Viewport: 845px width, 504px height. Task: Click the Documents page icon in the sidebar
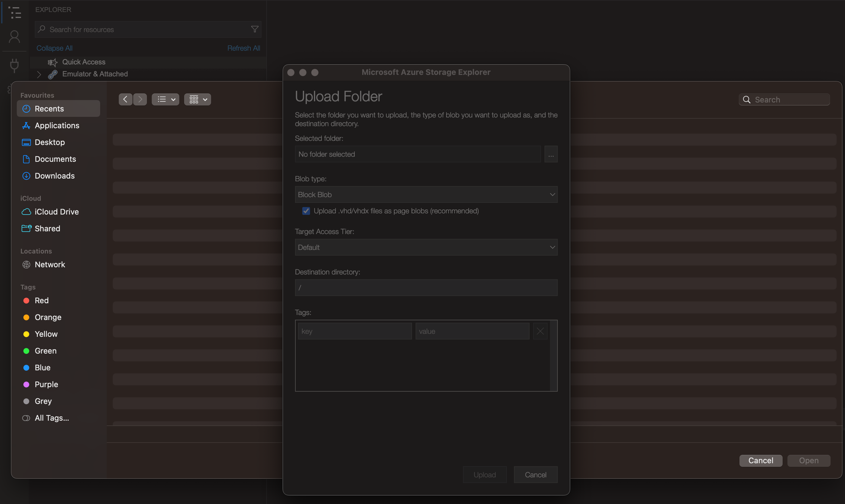click(x=26, y=159)
